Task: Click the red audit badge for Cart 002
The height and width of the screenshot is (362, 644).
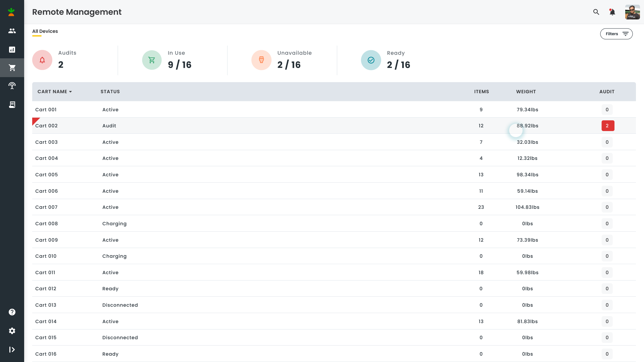Action: (x=607, y=126)
